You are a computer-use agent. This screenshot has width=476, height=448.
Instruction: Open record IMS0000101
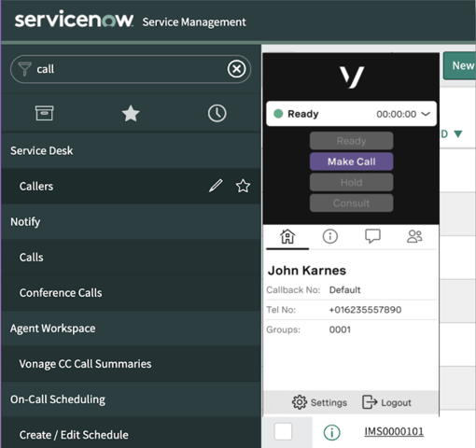coord(394,431)
